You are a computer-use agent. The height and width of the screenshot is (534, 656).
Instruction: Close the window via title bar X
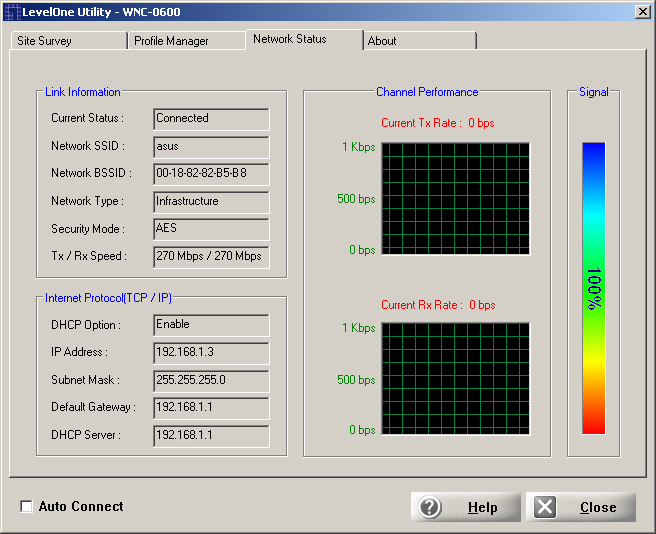tap(642, 10)
